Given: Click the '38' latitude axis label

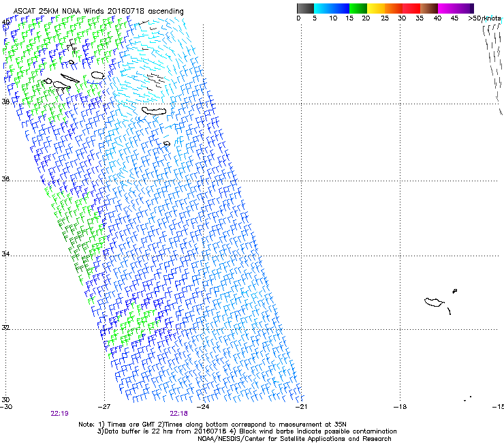Looking at the screenshot, I should (5, 102).
